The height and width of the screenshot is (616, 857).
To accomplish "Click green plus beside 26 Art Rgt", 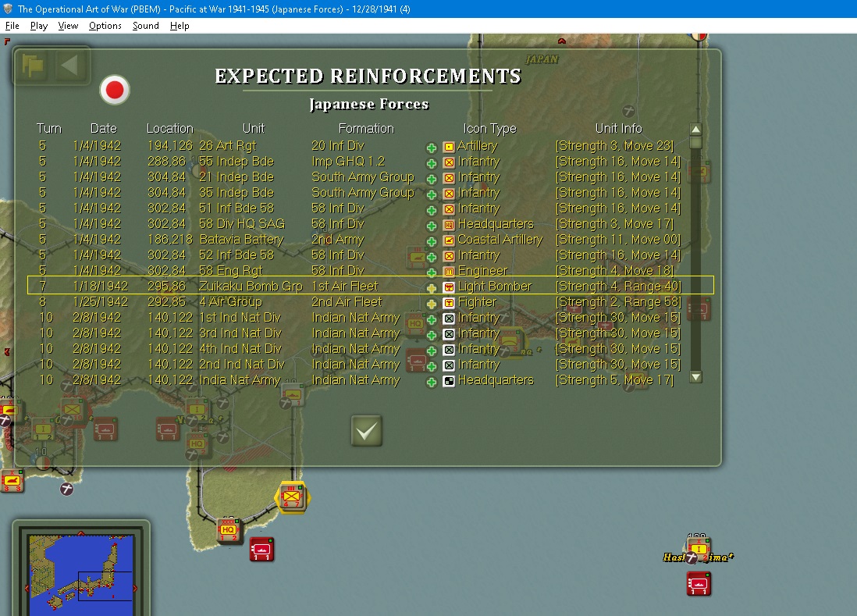I will coord(432,148).
